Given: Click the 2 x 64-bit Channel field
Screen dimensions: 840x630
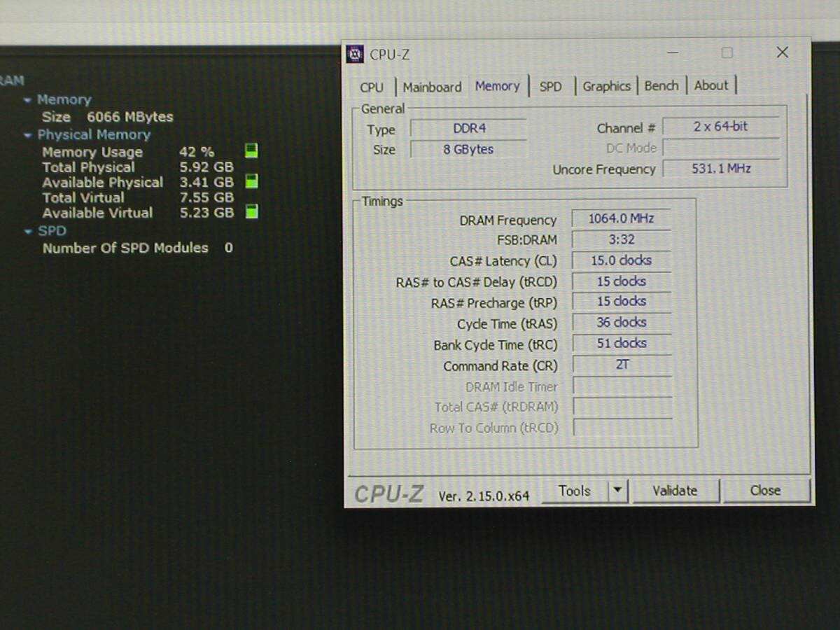Looking at the screenshot, I should click(x=720, y=127).
